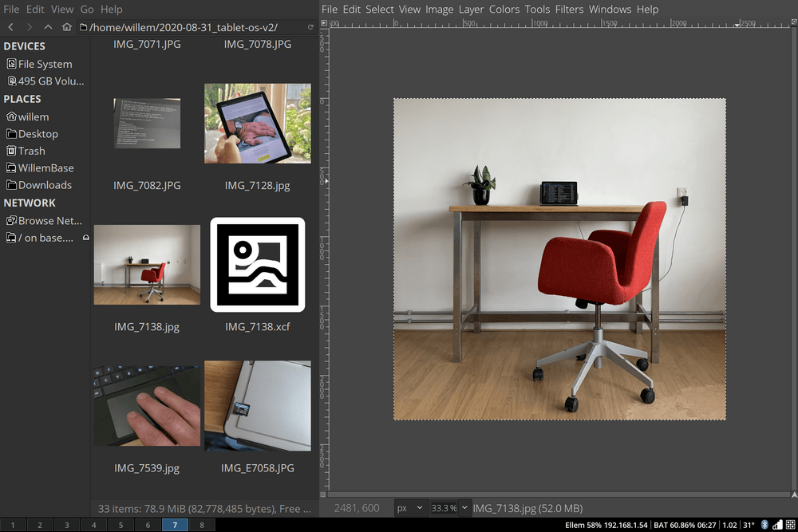Image resolution: width=798 pixels, height=532 pixels.
Task: Switch to workspace 3 in the taskbar
Action: pos(66,525)
